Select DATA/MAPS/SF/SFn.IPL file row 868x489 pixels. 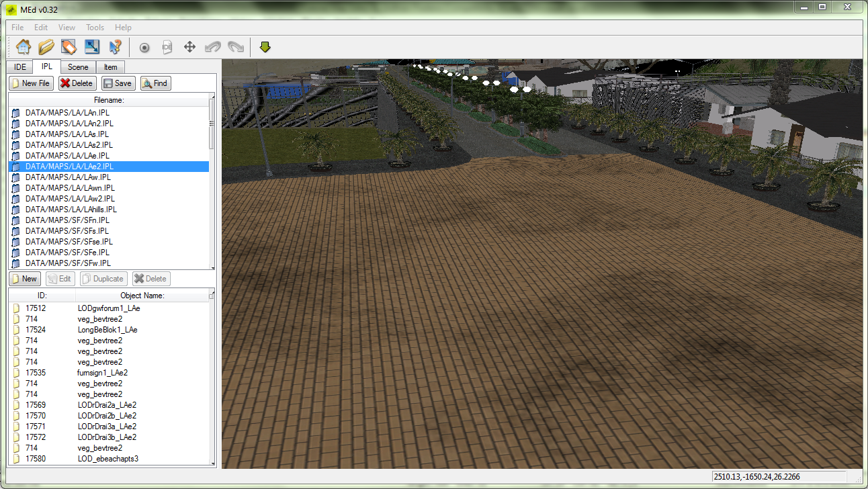coord(109,220)
